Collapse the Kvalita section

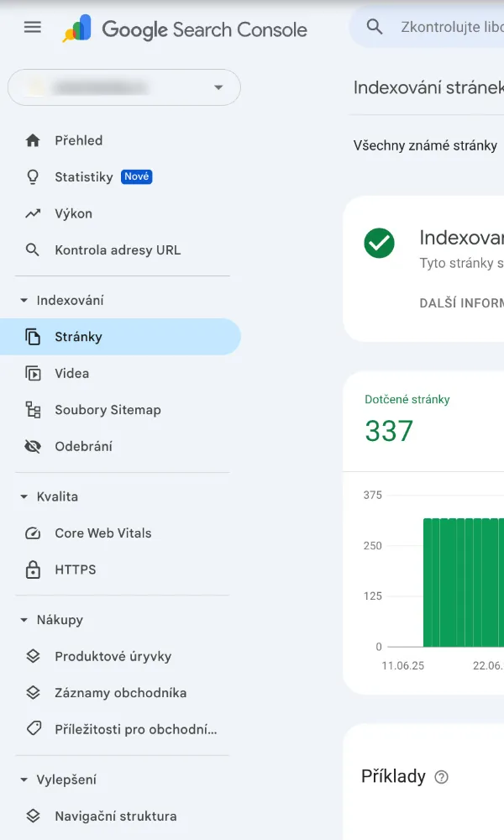click(24, 496)
